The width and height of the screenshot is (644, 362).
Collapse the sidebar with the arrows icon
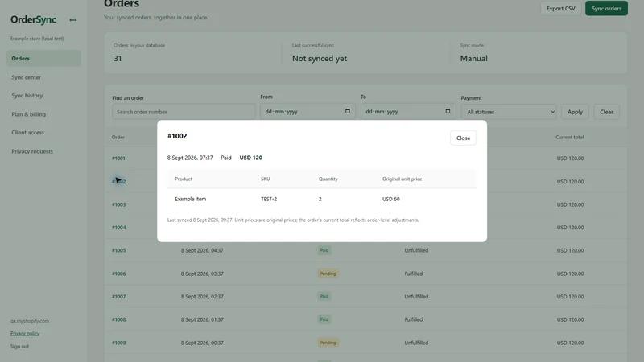pos(73,19)
